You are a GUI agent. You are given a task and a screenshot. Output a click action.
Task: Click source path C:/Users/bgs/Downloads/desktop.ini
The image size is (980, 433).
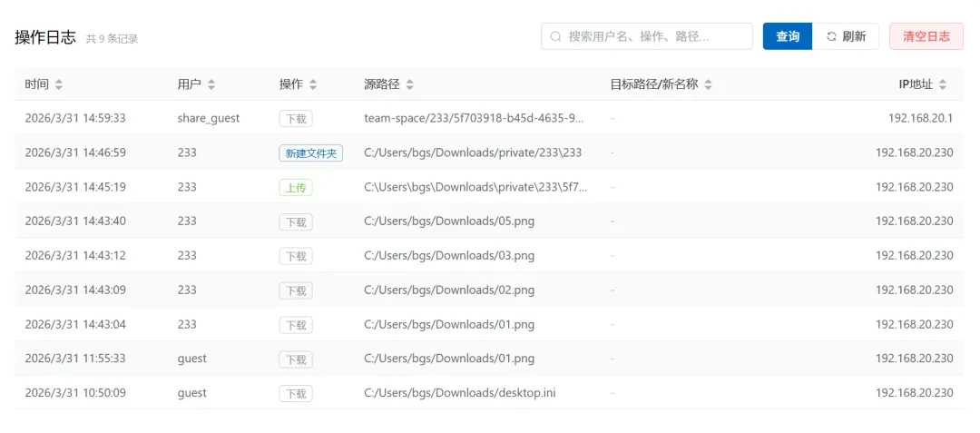point(460,393)
